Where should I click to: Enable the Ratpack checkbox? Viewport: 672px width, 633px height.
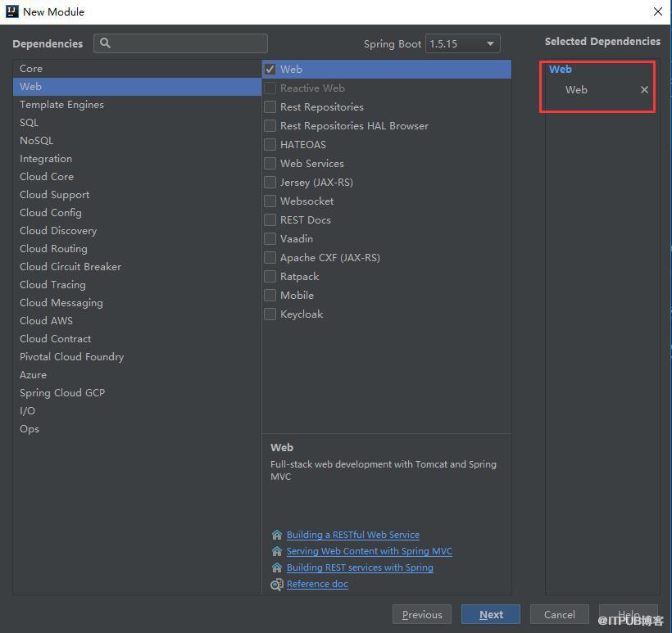tap(270, 277)
